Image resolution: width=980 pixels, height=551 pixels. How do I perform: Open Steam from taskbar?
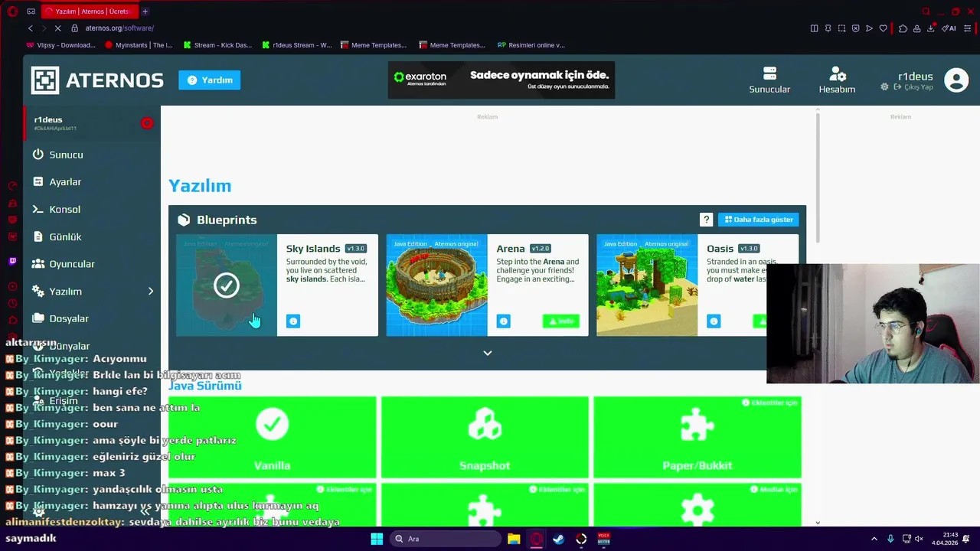pos(559,539)
